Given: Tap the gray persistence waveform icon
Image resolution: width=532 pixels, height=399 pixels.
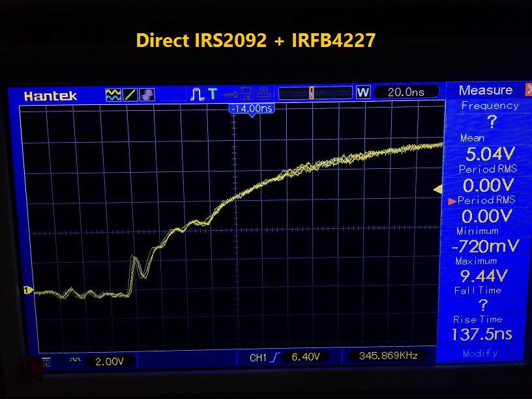Looking at the screenshot, I should point(147,95).
